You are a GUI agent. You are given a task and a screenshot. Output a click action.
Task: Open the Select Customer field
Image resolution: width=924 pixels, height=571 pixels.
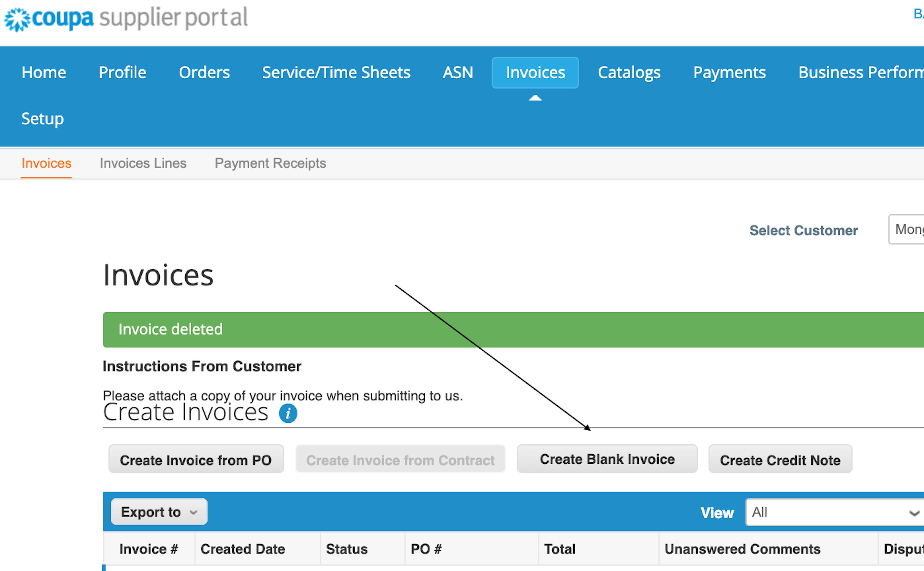tap(906, 230)
